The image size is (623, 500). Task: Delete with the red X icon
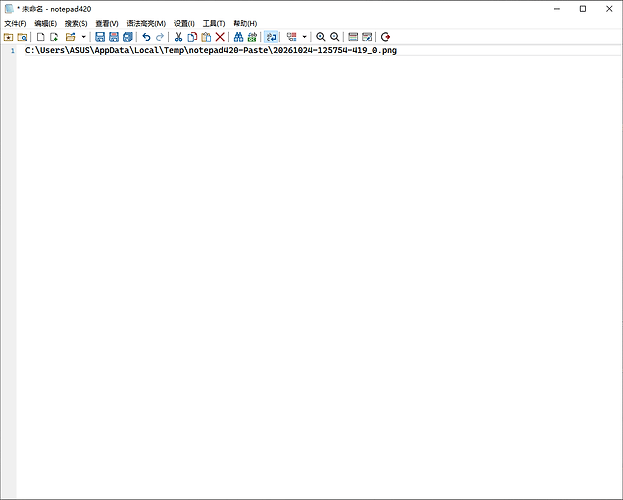[x=220, y=37]
